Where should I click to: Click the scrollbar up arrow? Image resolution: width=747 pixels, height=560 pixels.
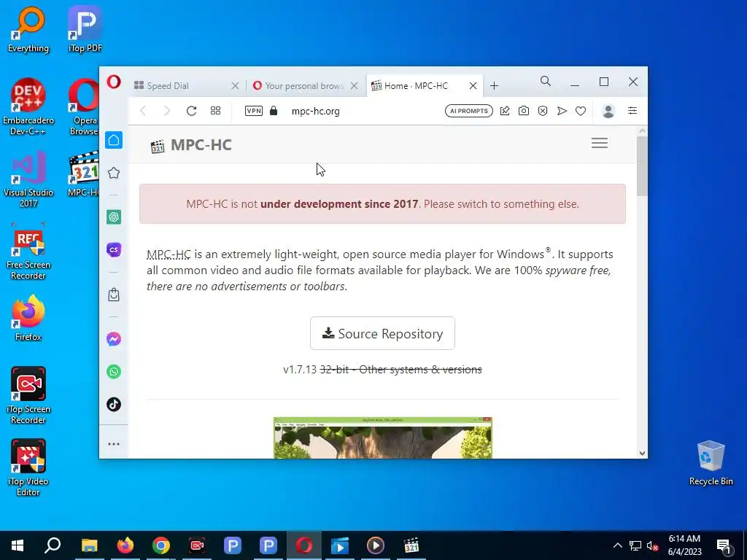(x=642, y=131)
